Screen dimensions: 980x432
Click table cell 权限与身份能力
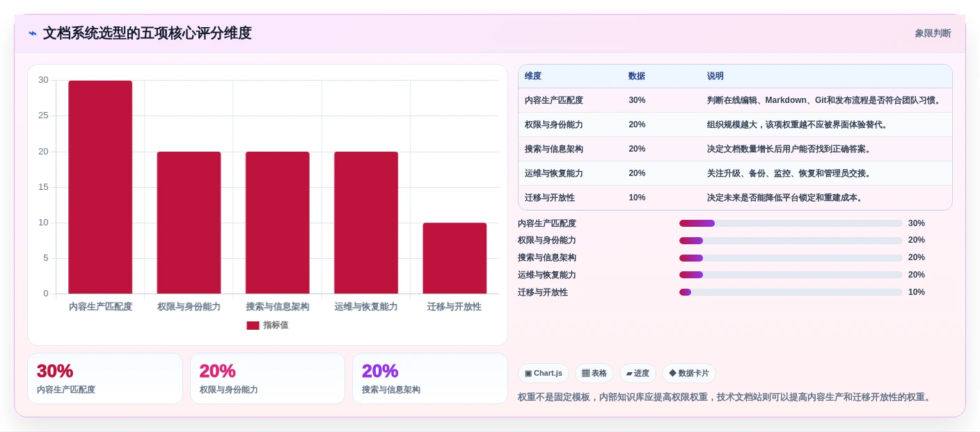tap(554, 125)
